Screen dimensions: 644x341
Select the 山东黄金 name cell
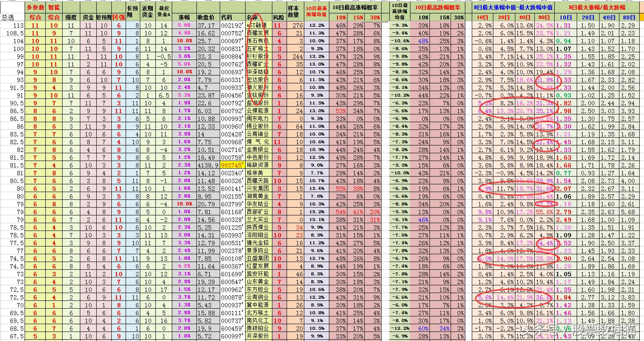258,282
